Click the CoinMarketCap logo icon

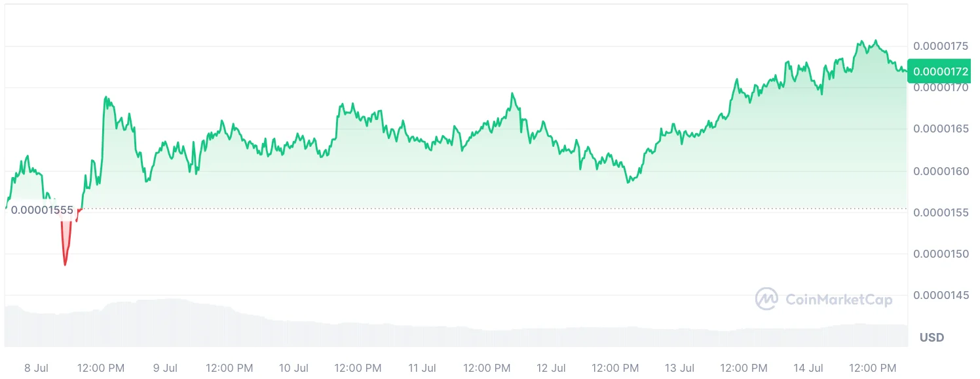click(766, 299)
